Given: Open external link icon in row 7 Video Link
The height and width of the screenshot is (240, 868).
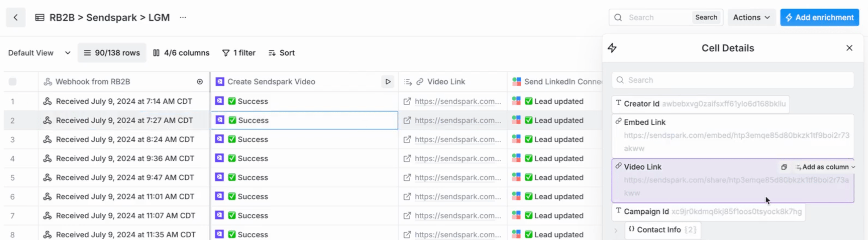Looking at the screenshot, I should pos(407,216).
